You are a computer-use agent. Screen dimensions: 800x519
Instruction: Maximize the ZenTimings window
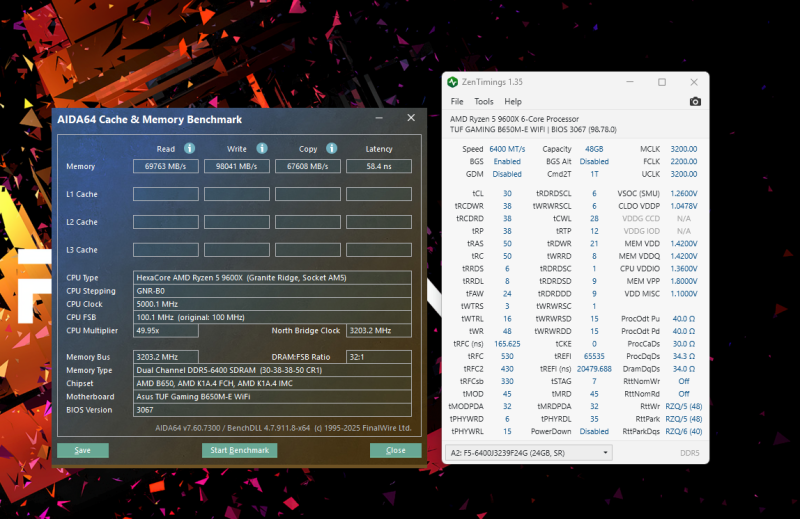tap(662, 82)
